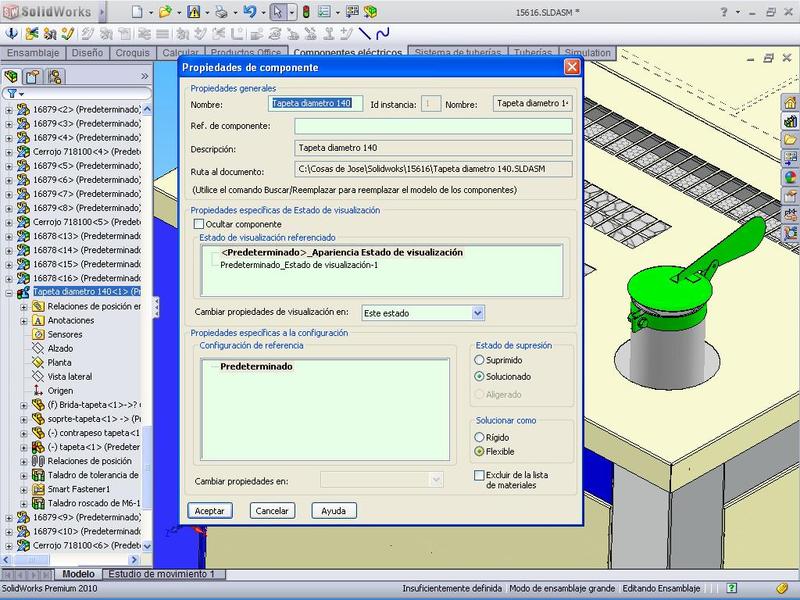This screenshot has height=600, width=800.
Task: Open FeatureManager design tree tab icon
Action: (11, 77)
